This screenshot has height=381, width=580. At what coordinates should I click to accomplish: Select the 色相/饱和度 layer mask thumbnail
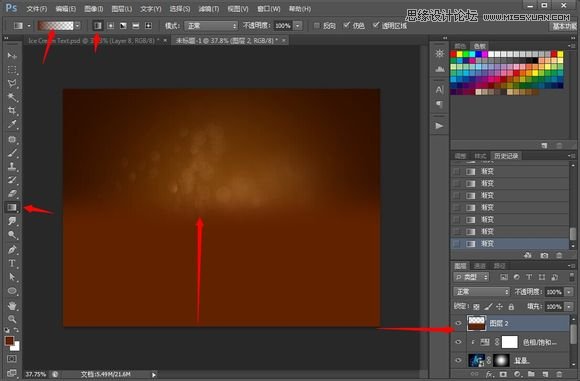click(509, 342)
